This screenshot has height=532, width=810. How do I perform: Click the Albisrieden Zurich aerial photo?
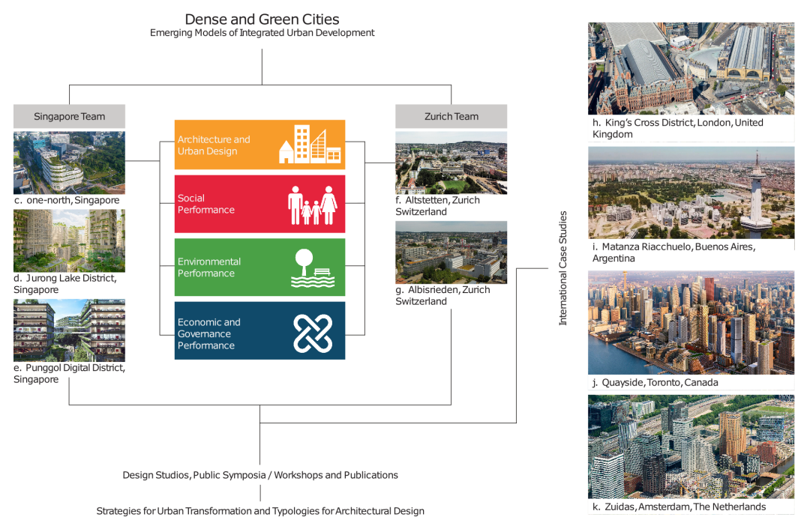point(451,253)
